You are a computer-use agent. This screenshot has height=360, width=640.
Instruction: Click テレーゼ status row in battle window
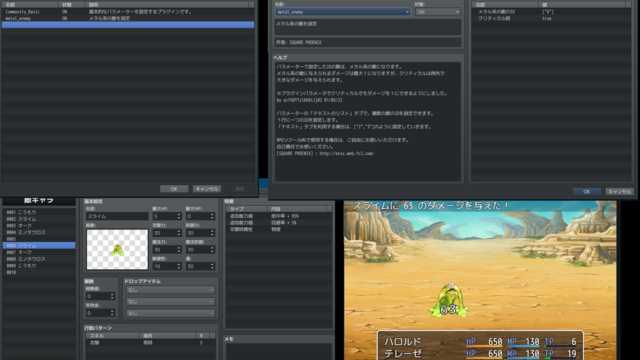point(480,353)
